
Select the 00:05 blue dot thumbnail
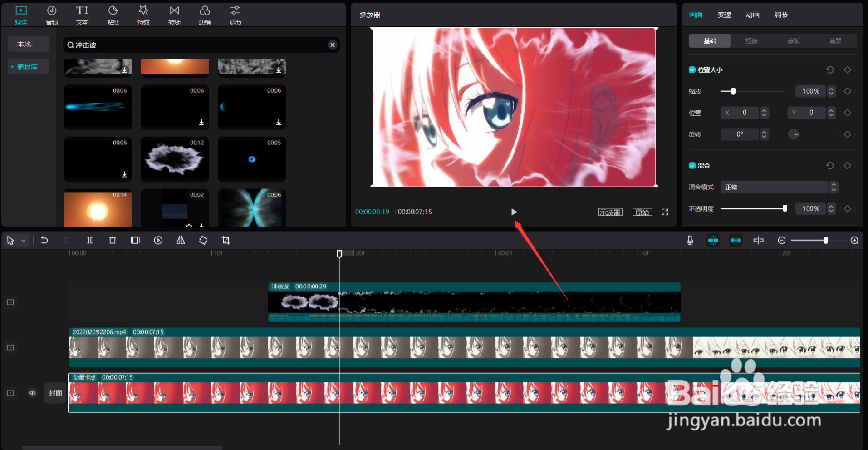tap(252, 159)
